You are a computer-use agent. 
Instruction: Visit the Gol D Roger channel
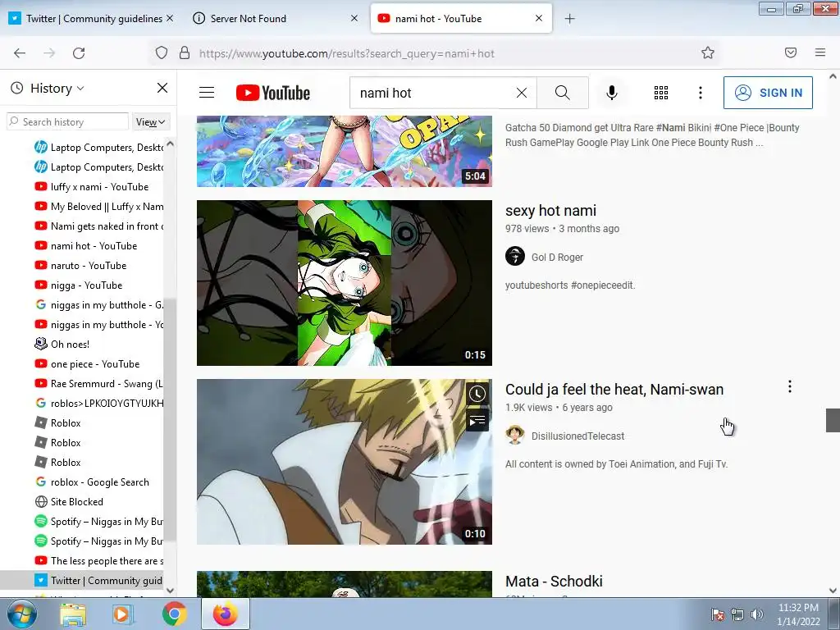(557, 257)
